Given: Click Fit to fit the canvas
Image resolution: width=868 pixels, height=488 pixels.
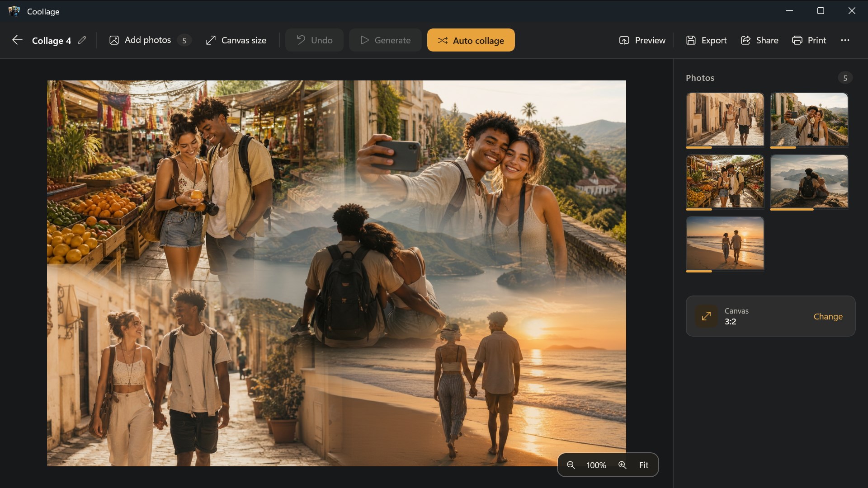Looking at the screenshot, I should coord(644,465).
